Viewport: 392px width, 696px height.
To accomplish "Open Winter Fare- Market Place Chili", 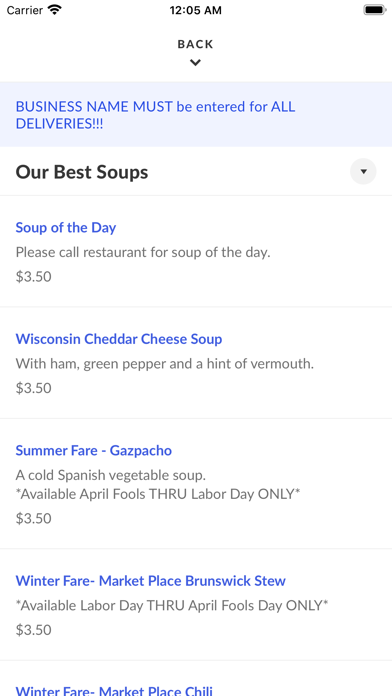I will tap(114, 690).
